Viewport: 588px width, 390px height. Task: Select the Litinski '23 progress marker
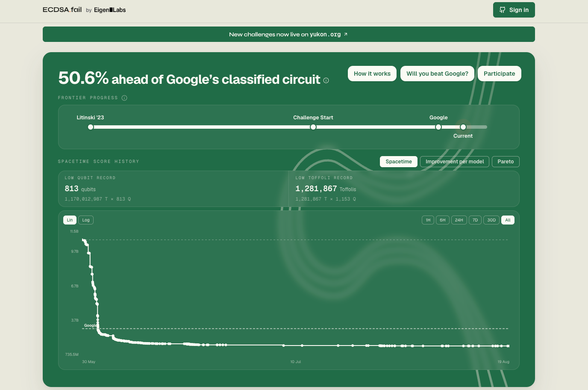91,127
